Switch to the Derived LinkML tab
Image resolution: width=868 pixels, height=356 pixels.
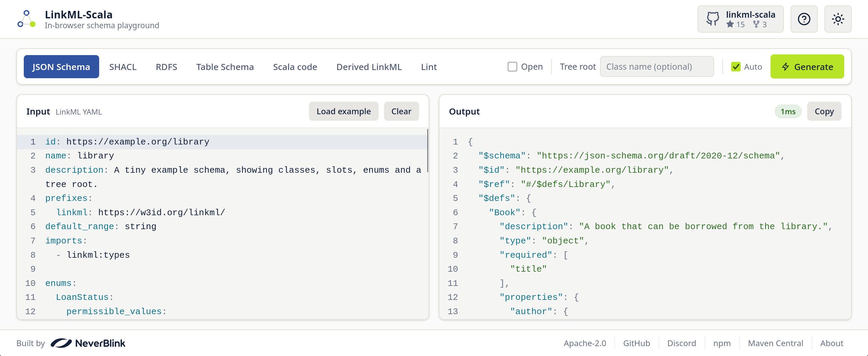pos(369,67)
